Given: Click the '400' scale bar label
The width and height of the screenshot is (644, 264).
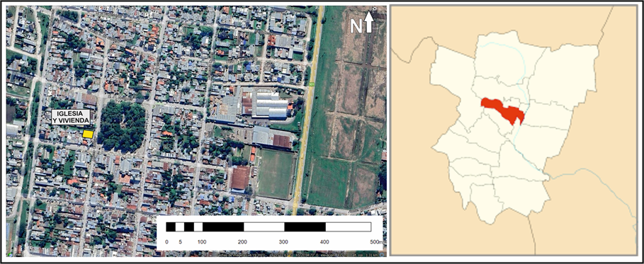Looking at the screenshot, I should 324,242.
